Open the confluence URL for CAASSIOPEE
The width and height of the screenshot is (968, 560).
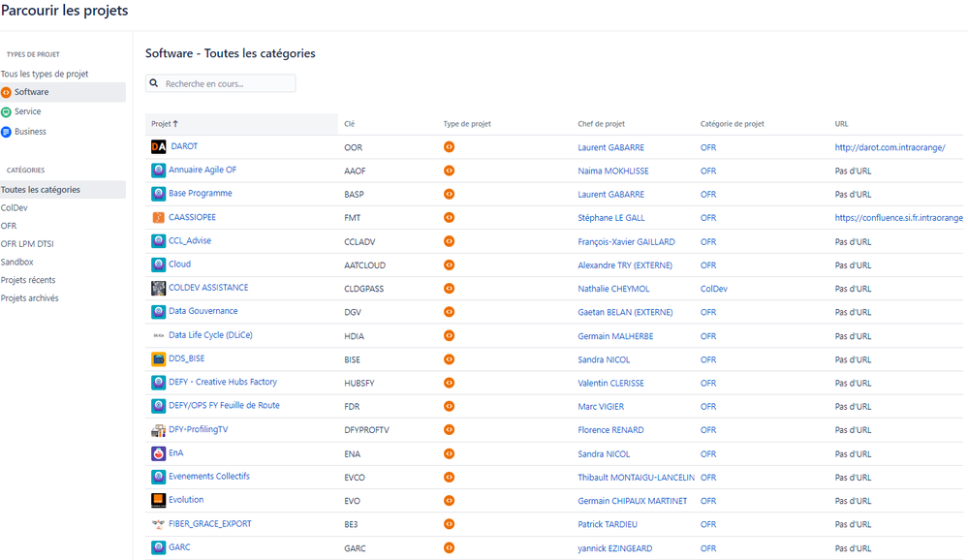coord(899,218)
